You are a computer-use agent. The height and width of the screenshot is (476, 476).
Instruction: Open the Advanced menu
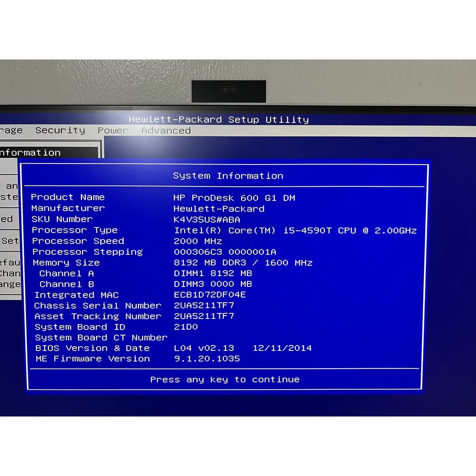(x=166, y=131)
